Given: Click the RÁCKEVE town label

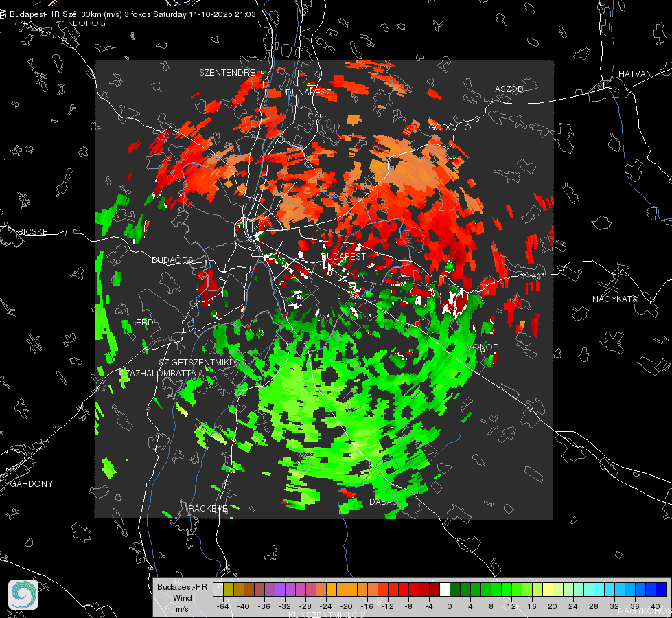Looking at the screenshot, I should click(208, 508).
